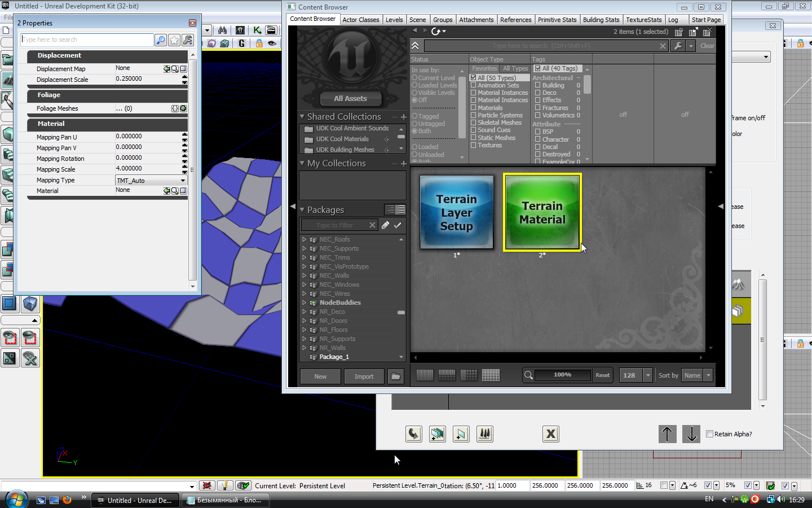The height and width of the screenshot is (508, 812).
Task: Open the Mapping Type dropdown
Action: [151, 181]
